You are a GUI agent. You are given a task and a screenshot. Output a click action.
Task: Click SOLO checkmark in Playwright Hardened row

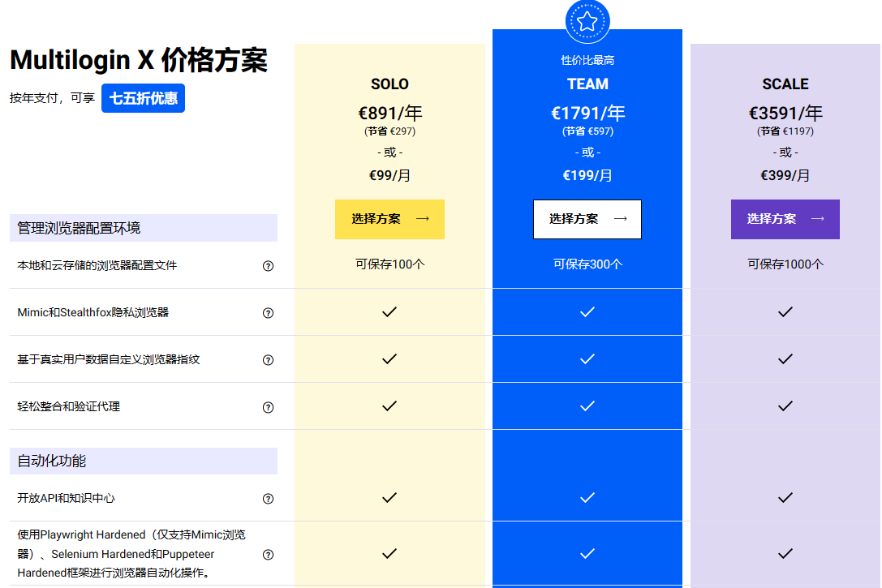pos(389,554)
